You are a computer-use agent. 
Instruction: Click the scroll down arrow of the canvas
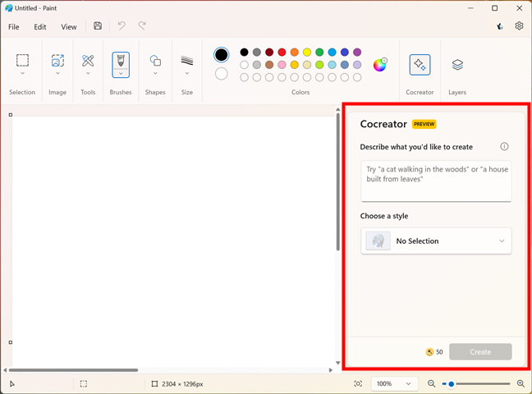[x=338, y=363]
